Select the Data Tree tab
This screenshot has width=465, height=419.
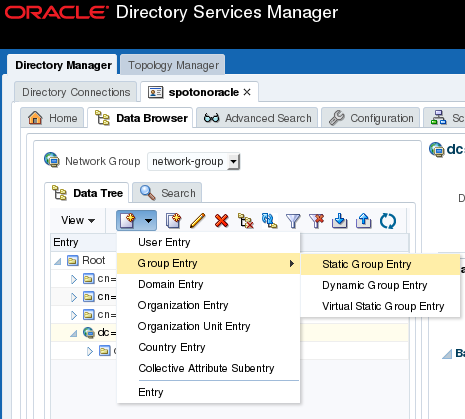(x=87, y=193)
